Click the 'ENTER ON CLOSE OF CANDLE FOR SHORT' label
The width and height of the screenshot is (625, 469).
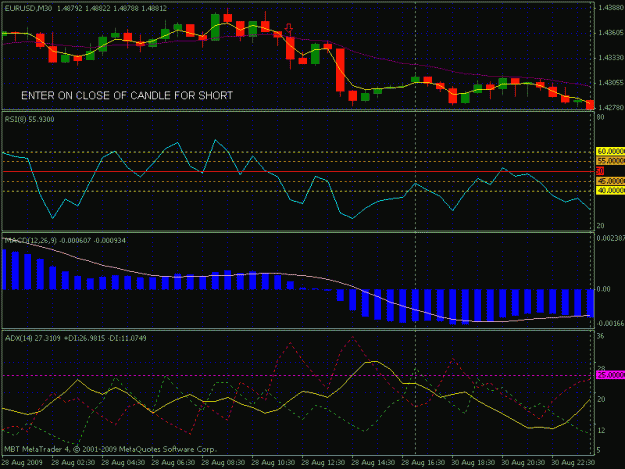[127, 96]
